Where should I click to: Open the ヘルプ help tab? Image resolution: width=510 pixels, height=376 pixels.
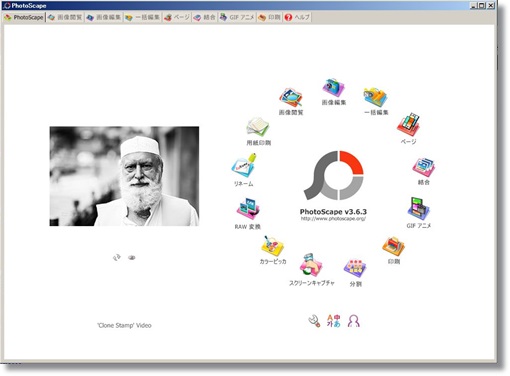pos(297,17)
